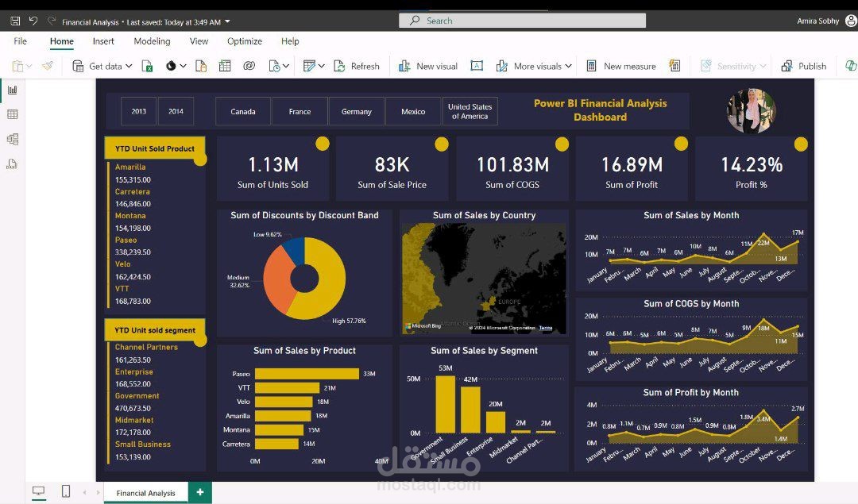This screenshot has height=504, width=858.
Task: Expand the Transform data dropdown arrow
Action: pos(321,66)
